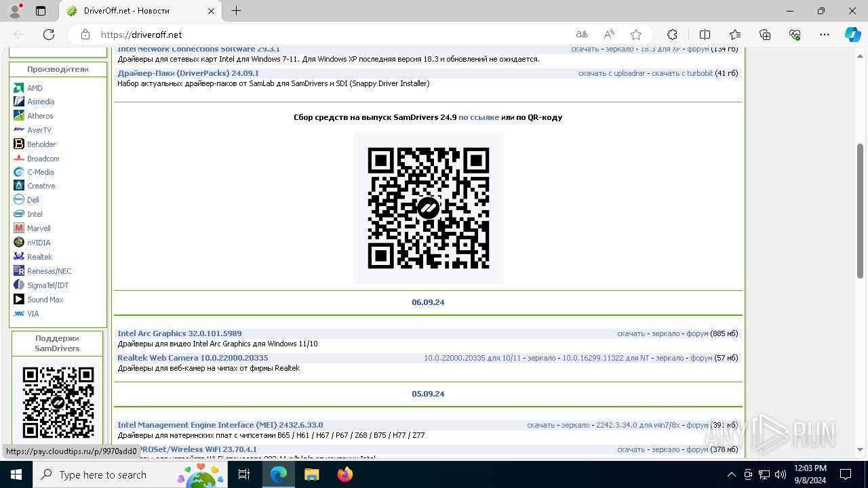Download Intel Arc Graphics via скачать
This screenshot has height=488, width=868.
click(631, 333)
